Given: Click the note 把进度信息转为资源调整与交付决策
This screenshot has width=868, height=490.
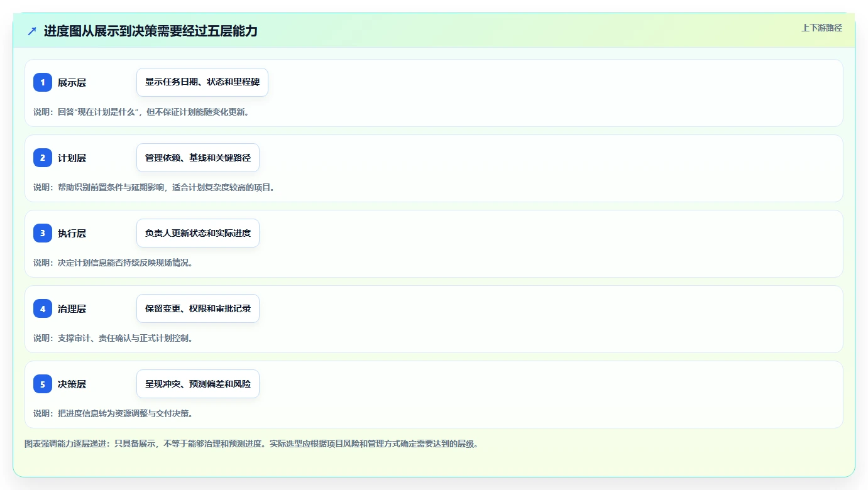Looking at the screenshot, I should pos(113,413).
